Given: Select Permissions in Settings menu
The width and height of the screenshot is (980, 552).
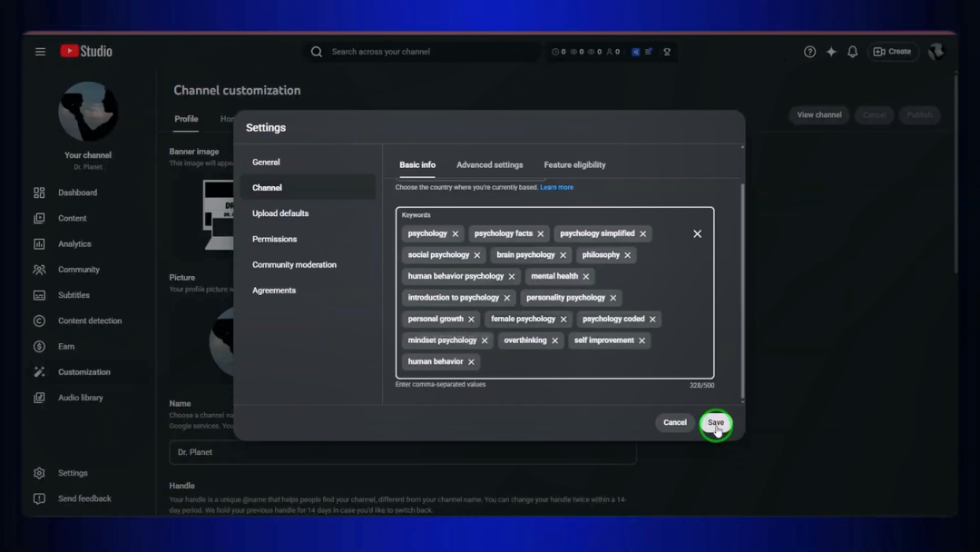Looking at the screenshot, I should tap(308, 239).
